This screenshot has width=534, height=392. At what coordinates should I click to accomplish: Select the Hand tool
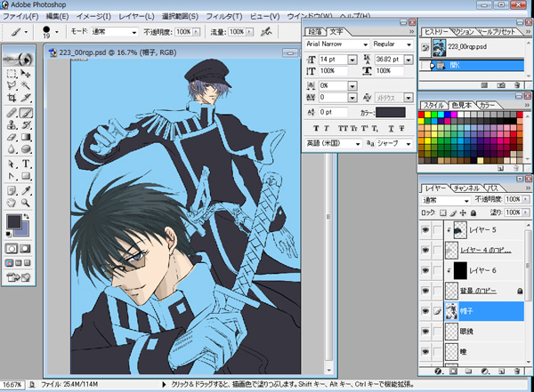[12, 203]
